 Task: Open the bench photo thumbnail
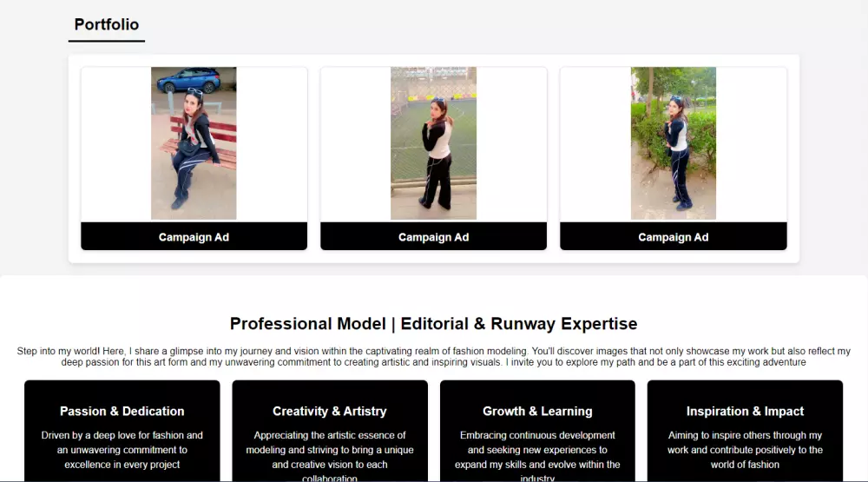(x=194, y=143)
